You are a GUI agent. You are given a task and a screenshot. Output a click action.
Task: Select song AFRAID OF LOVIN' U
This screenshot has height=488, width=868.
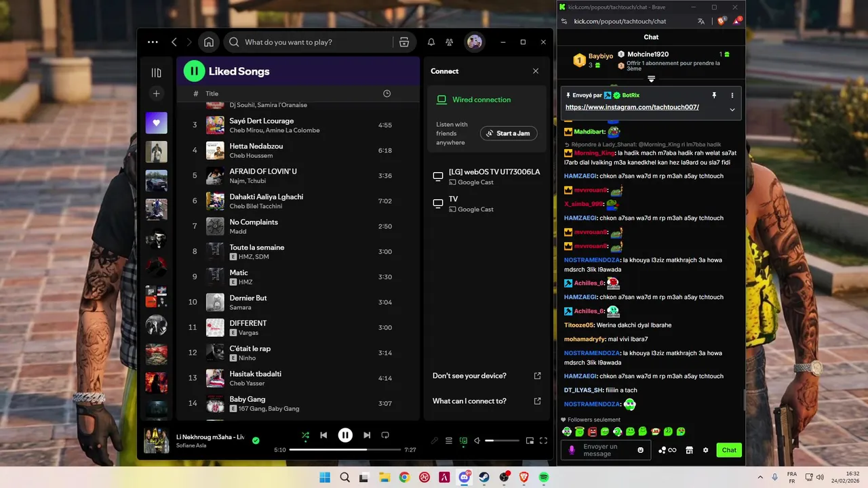click(298, 176)
